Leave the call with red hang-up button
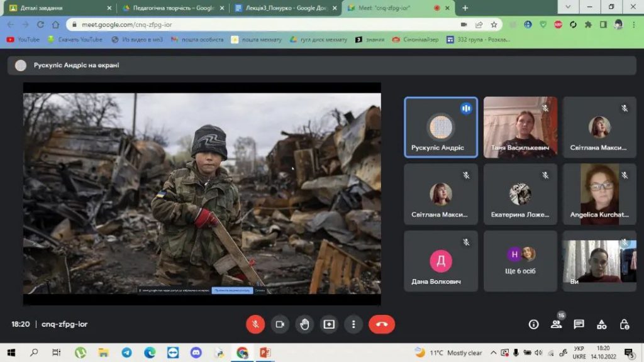This screenshot has width=644, height=362. click(382, 324)
